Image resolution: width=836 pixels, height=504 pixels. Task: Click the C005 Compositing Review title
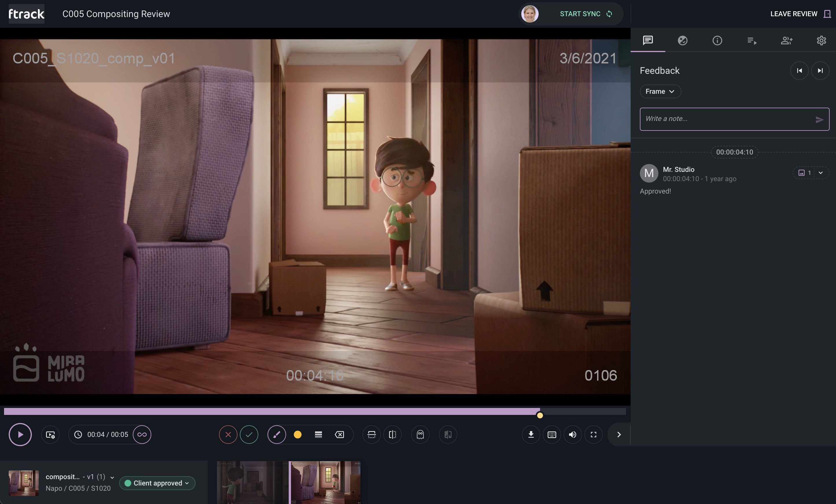pos(116,14)
